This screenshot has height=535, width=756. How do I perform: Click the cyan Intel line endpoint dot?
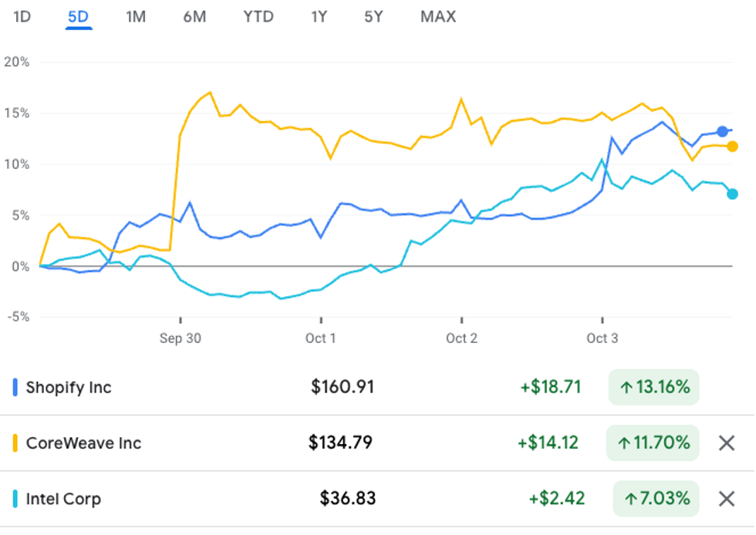click(732, 193)
